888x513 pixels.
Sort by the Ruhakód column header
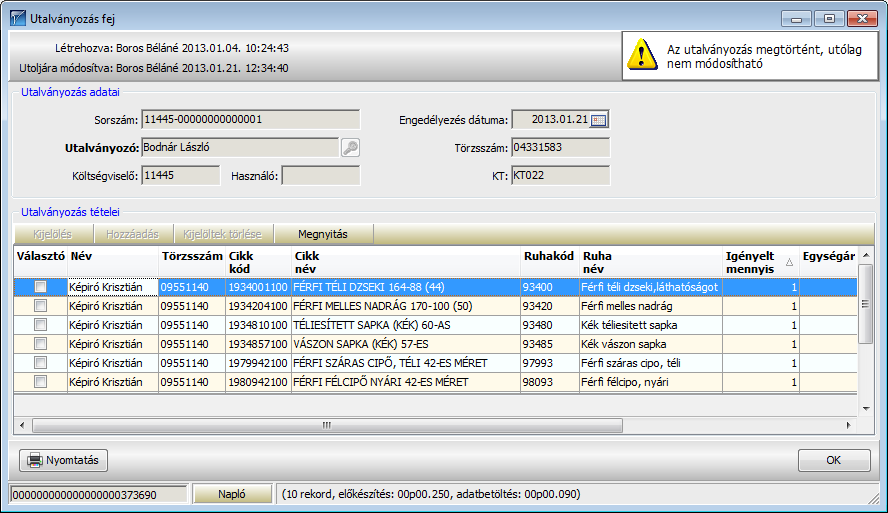click(x=550, y=262)
